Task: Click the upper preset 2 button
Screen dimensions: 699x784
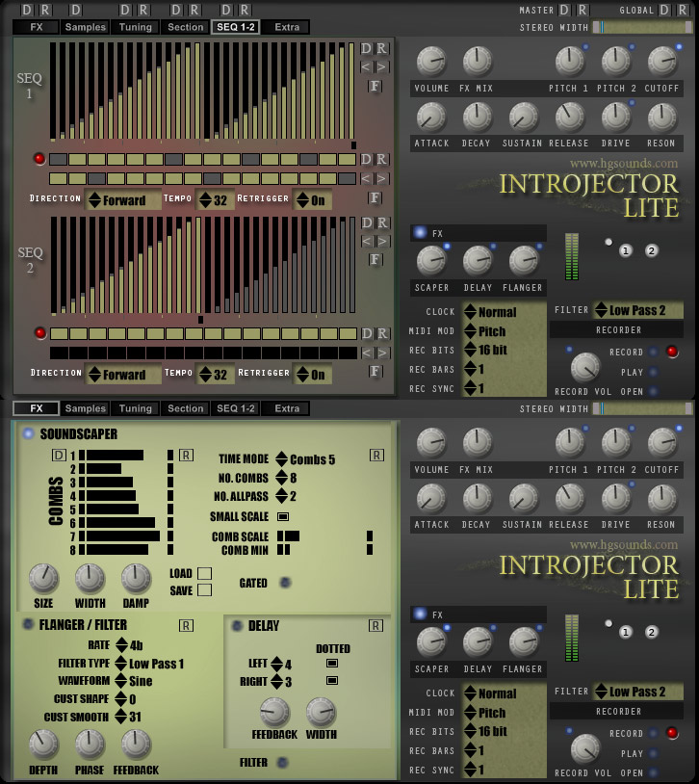Action: 652,251
